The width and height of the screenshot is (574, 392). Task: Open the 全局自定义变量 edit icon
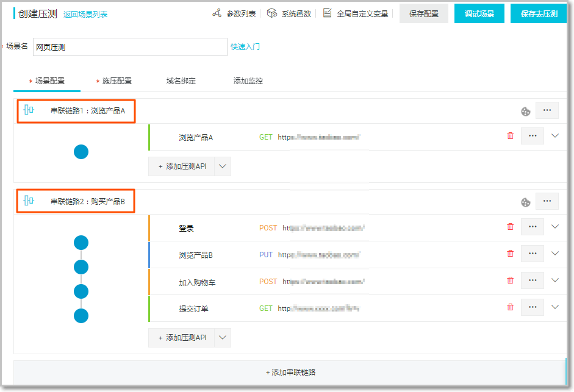tap(328, 13)
